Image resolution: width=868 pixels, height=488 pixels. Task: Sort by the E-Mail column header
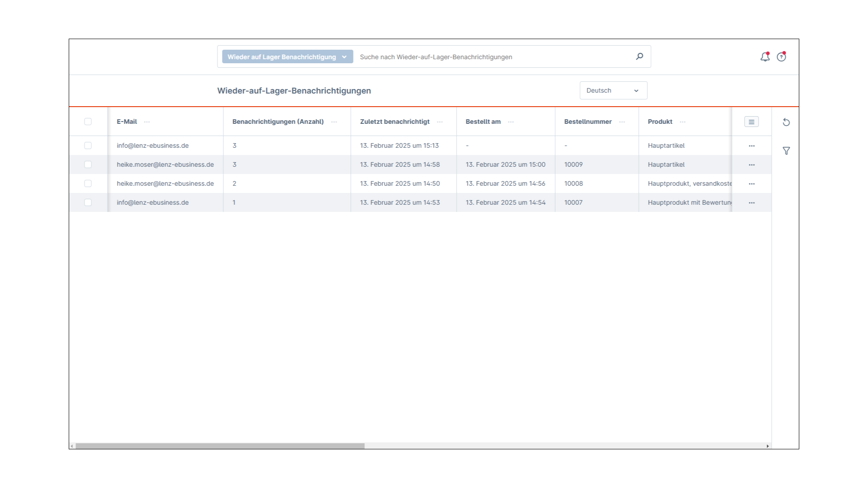coord(127,122)
